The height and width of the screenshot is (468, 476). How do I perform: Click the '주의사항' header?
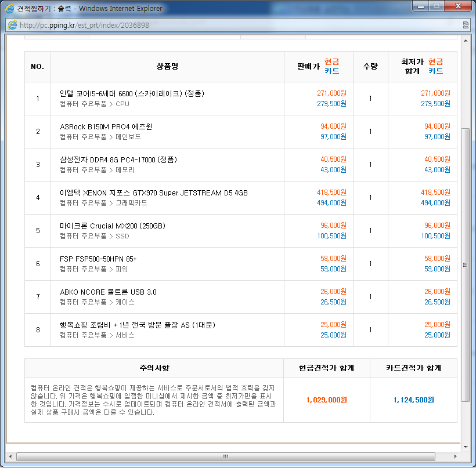(x=154, y=368)
